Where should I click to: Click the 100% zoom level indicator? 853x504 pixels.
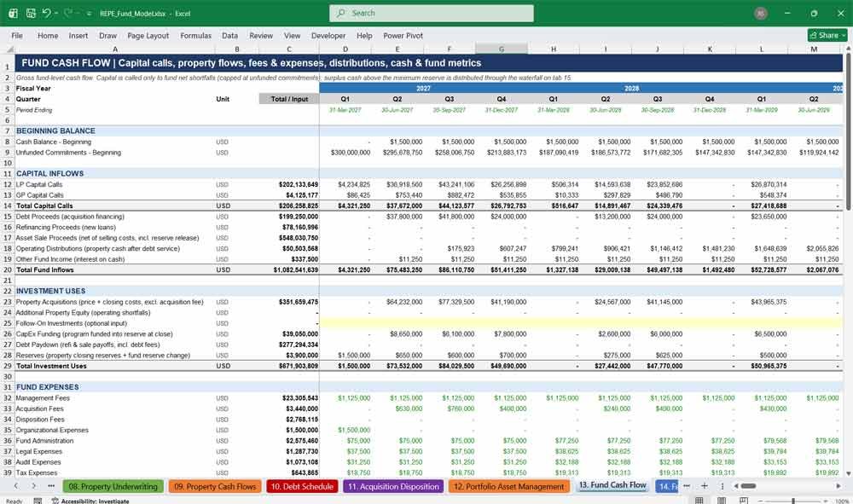click(x=842, y=501)
